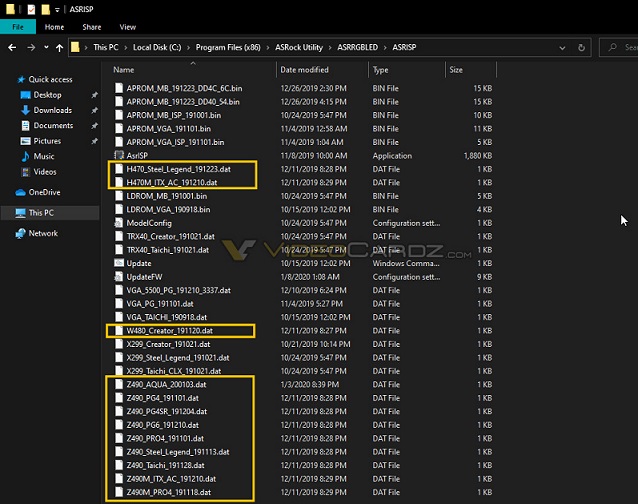Open Music in the sidebar
The height and width of the screenshot is (504, 638).
(x=44, y=157)
